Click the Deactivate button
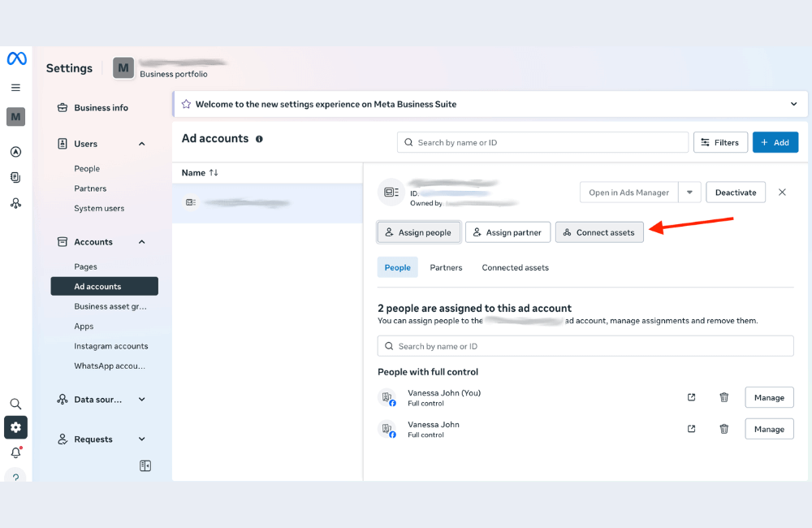The height and width of the screenshot is (528, 812). [735, 192]
